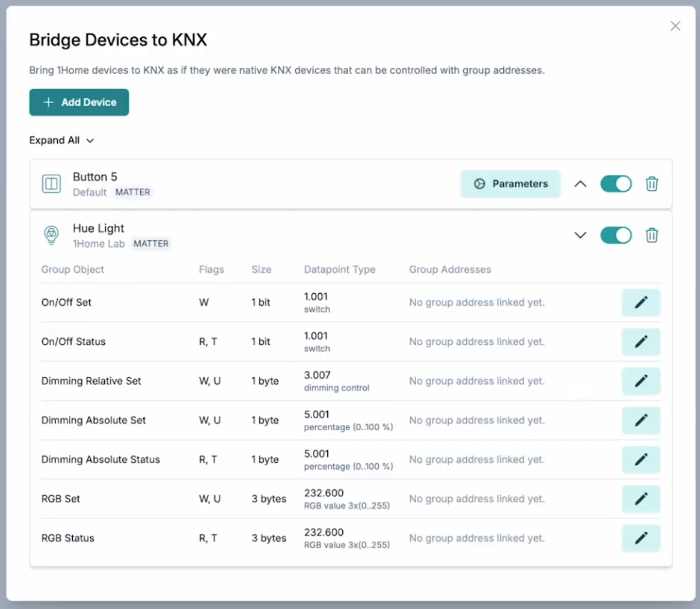Click pencil edit icon for On/Off Set
Viewport: 700px width, 609px height.
[641, 303]
